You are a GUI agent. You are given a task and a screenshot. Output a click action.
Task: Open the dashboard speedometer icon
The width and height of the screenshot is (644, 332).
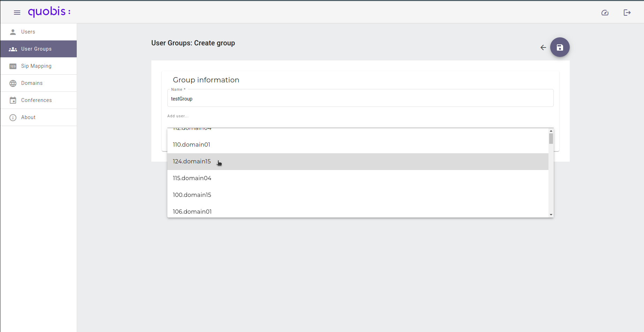[605, 13]
